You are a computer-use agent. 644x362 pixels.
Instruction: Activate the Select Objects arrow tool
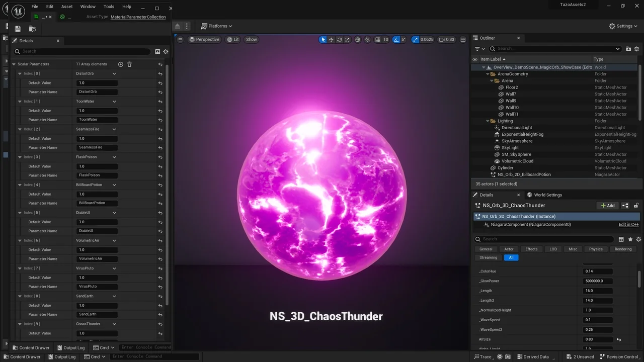[x=323, y=39]
